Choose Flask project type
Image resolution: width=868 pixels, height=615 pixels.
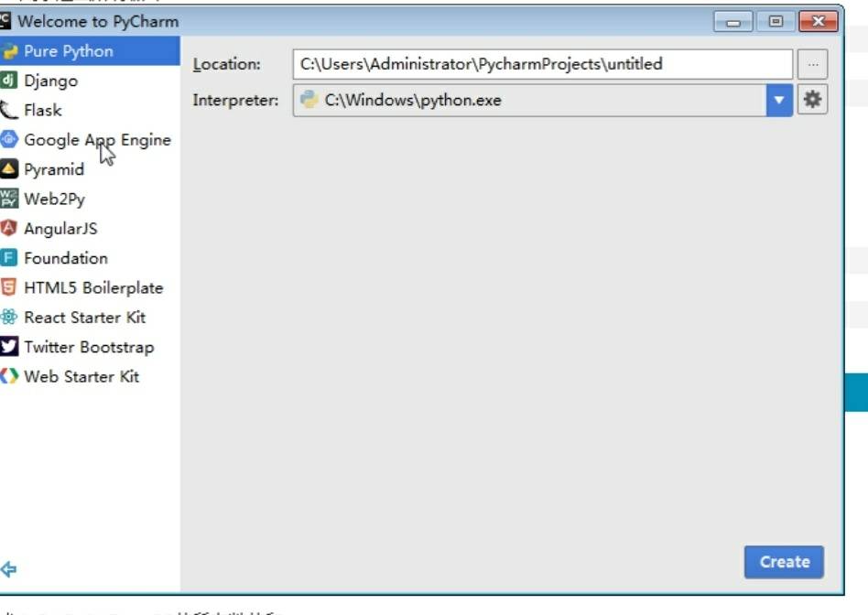click(x=90, y=110)
